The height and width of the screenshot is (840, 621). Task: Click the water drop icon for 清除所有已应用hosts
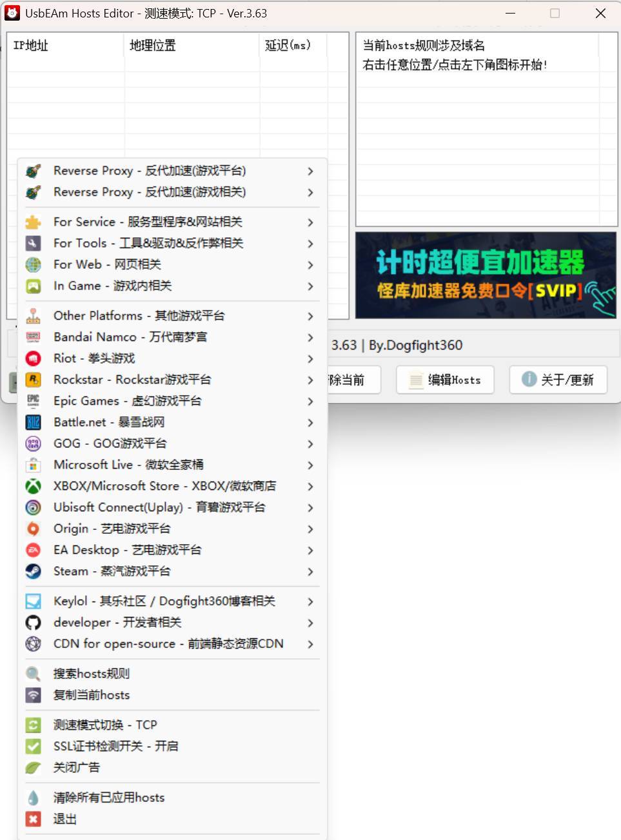click(x=33, y=797)
